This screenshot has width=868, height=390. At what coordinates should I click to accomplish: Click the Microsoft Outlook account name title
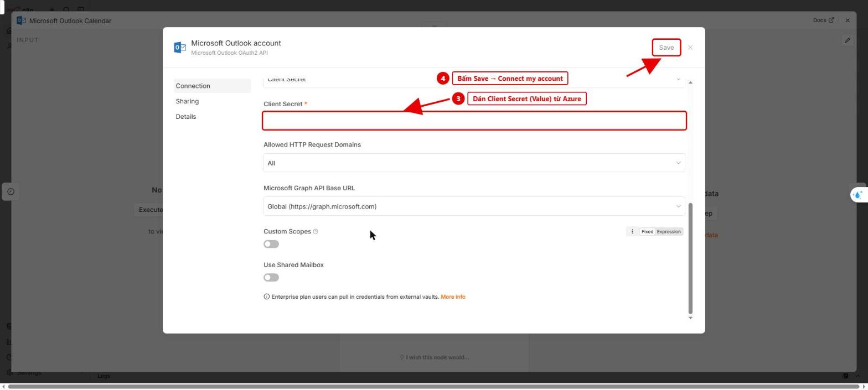point(236,43)
